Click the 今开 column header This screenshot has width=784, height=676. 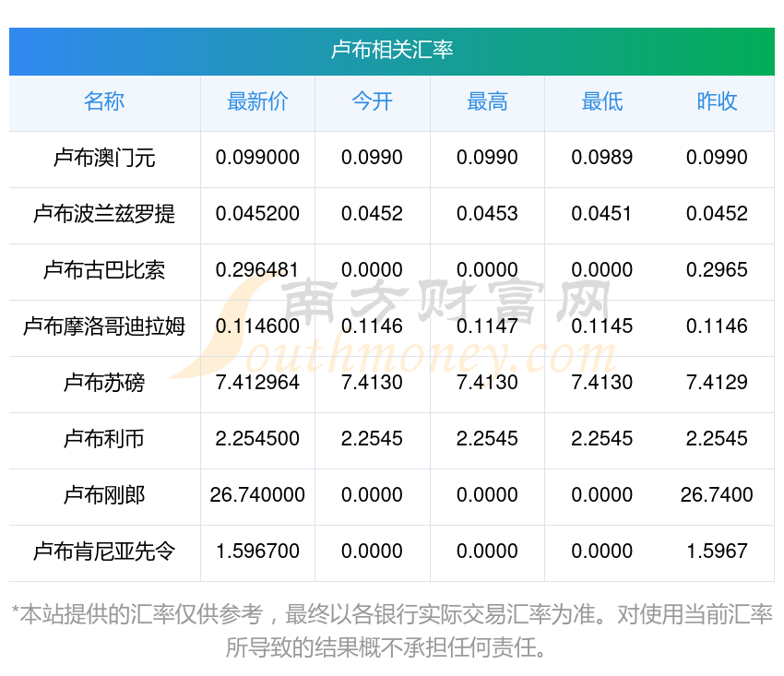(x=372, y=101)
